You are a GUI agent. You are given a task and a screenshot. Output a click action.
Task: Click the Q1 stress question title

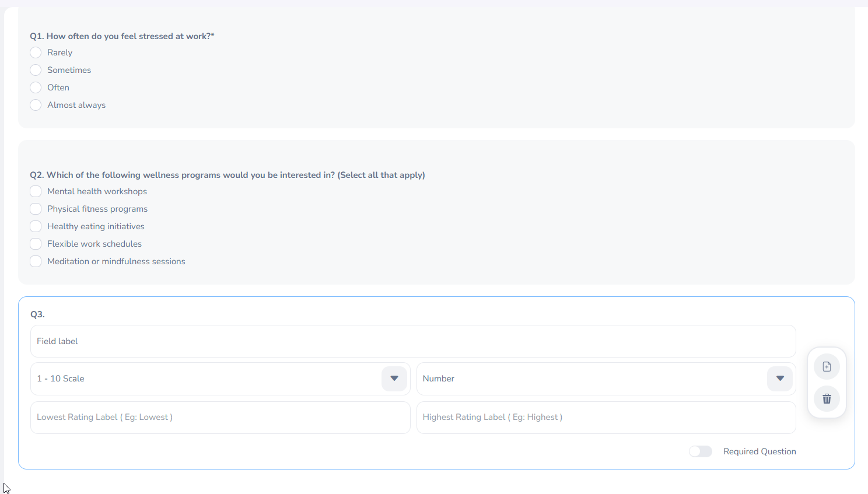(x=122, y=36)
